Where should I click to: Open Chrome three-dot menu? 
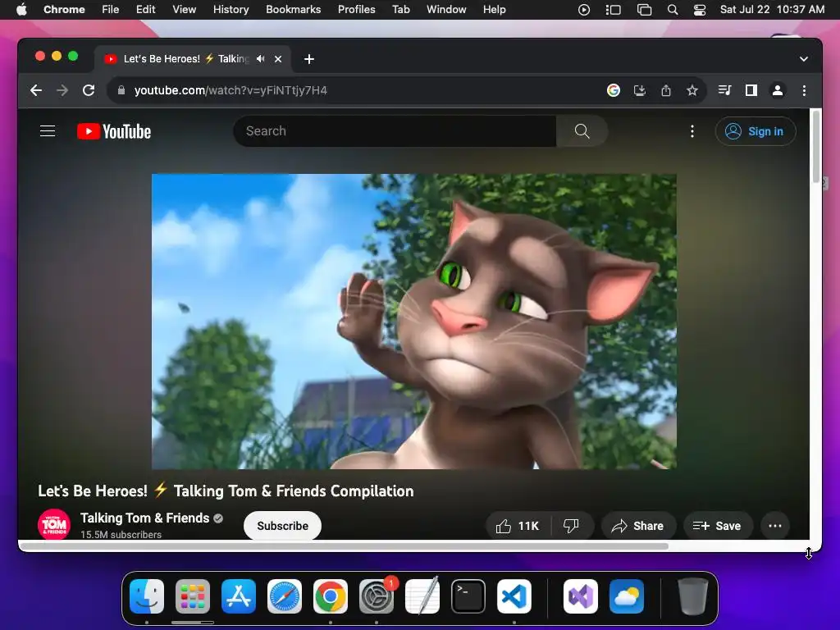[x=804, y=90]
